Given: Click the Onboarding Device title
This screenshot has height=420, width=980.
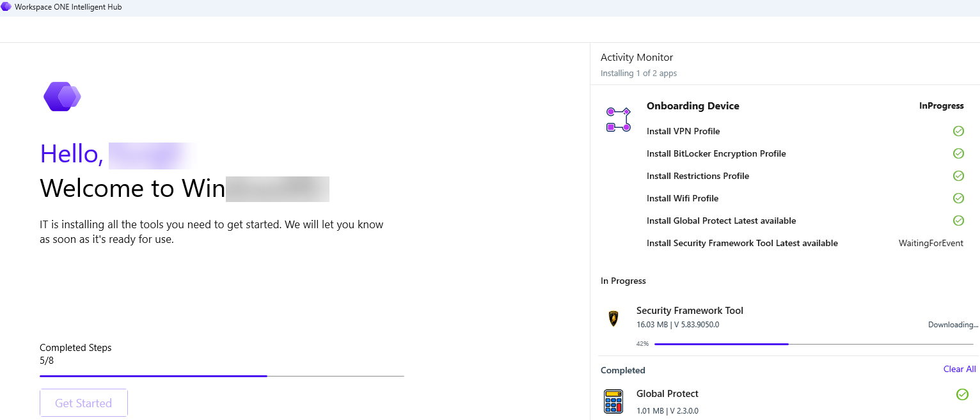Looking at the screenshot, I should coord(693,106).
